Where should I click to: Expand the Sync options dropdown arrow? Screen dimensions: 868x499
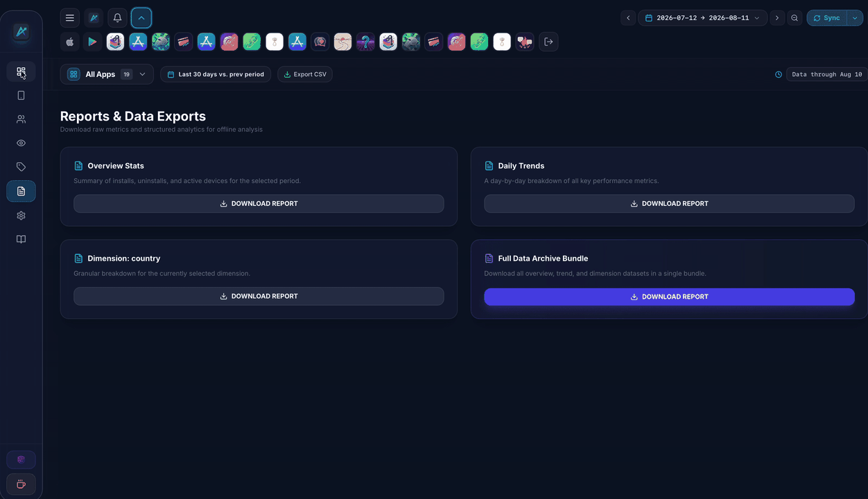click(855, 18)
